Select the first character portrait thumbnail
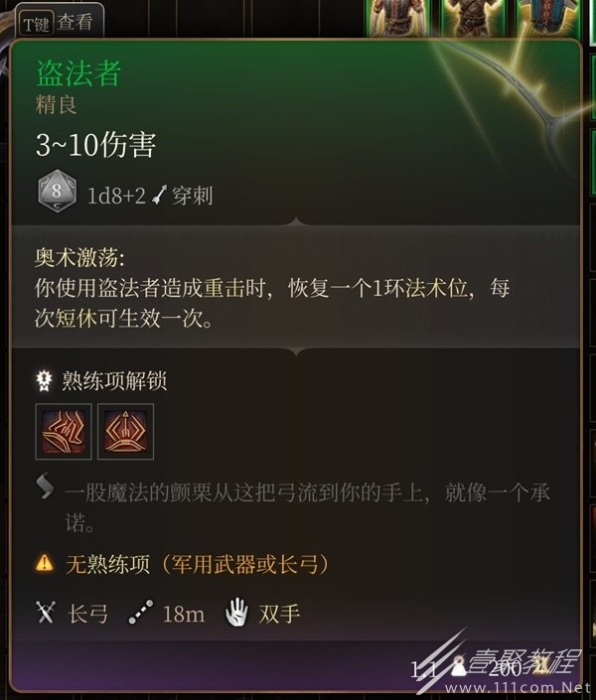 click(x=397, y=18)
